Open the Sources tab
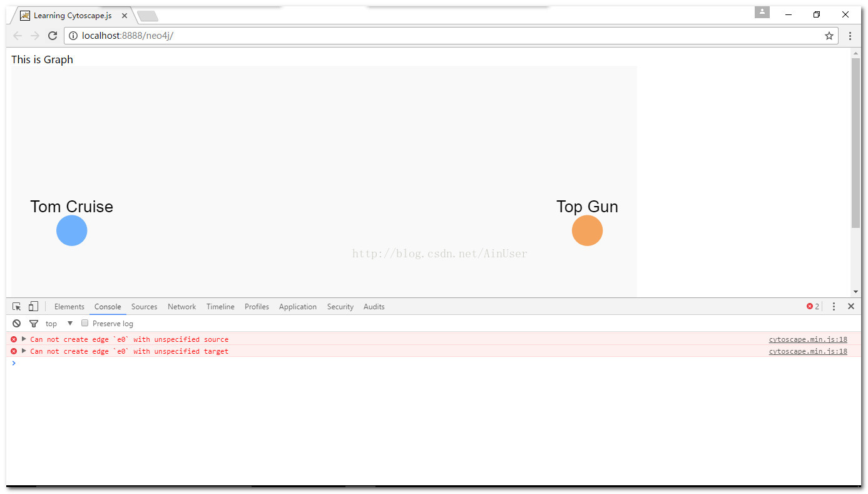 (144, 307)
